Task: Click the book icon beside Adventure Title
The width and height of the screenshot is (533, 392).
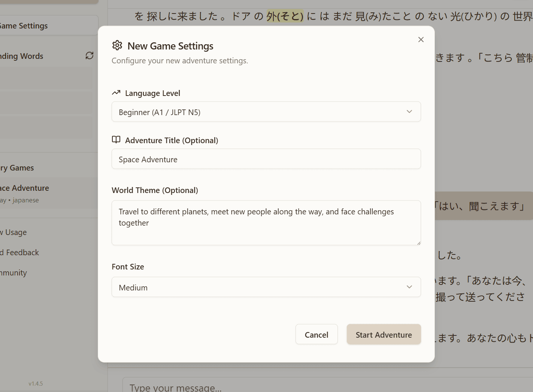Action: (116, 140)
